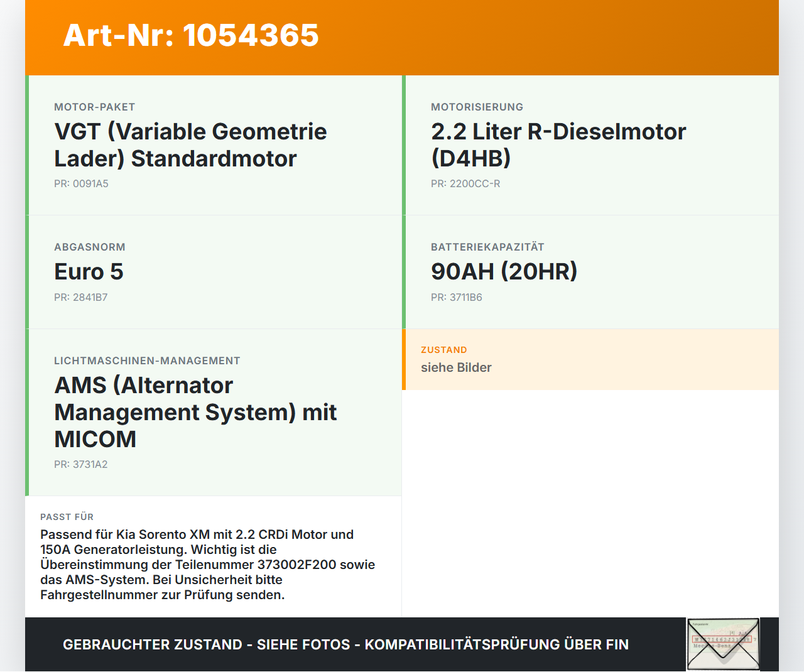Screen dimensions: 804x672
Task: Click the code PR: 0091A5
Action: pyautogui.click(x=81, y=183)
